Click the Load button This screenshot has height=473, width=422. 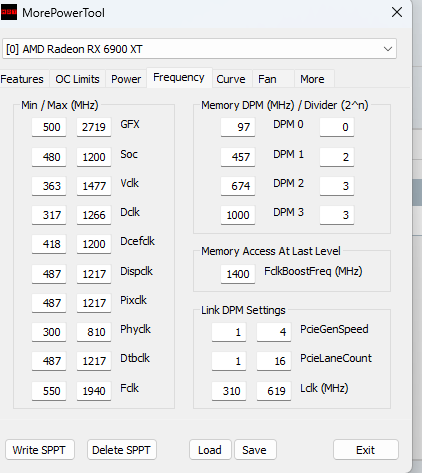(x=210, y=450)
